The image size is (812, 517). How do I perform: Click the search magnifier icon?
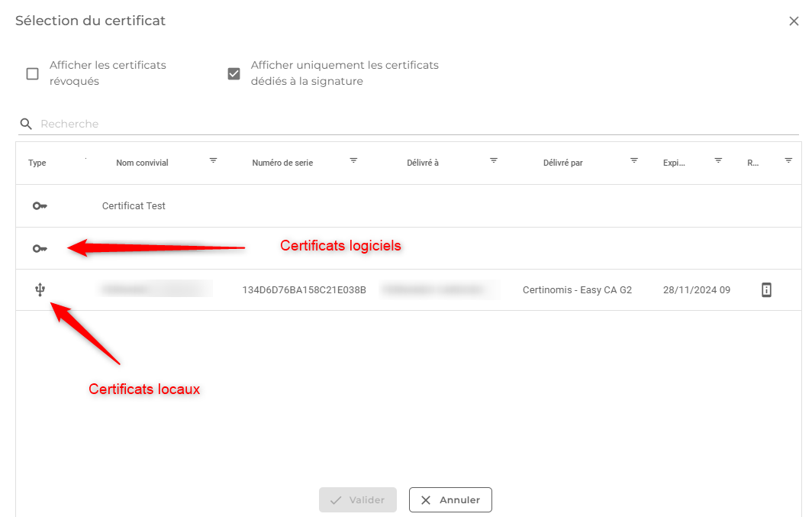tap(26, 124)
